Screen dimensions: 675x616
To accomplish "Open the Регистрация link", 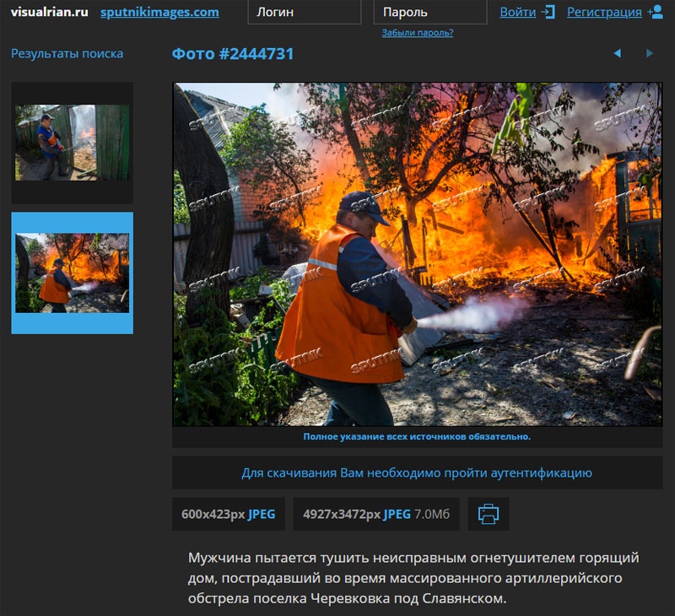I will click(604, 12).
